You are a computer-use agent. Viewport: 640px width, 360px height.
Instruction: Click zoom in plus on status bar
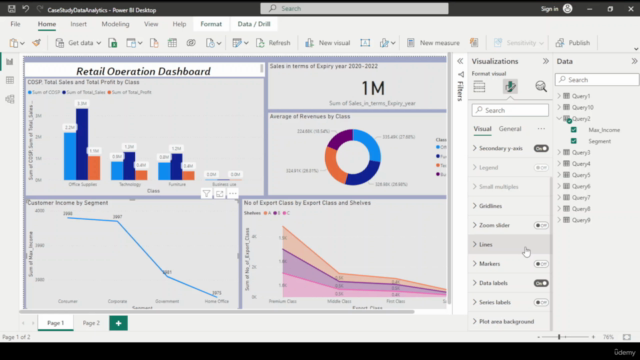tap(593, 337)
